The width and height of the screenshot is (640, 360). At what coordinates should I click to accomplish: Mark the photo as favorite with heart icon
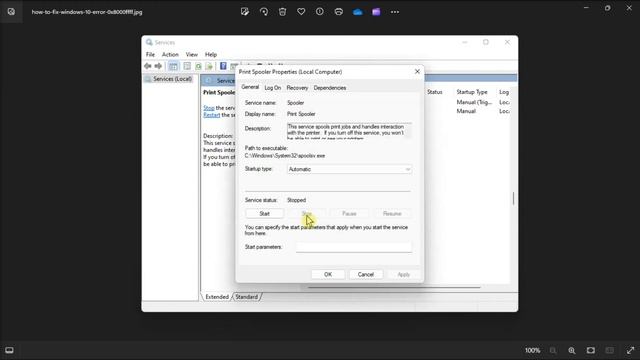tap(301, 12)
